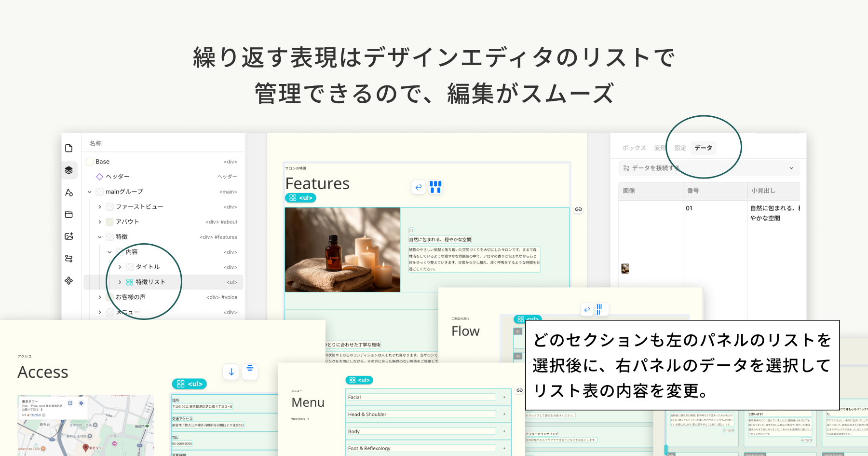Click the color swatch next to the Base layer

click(90, 161)
